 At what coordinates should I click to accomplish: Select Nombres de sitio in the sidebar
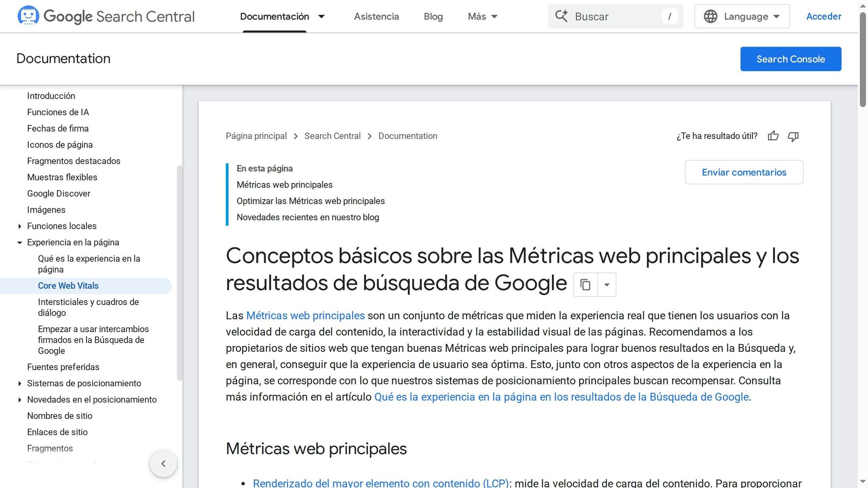pyautogui.click(x=60, y=416)
